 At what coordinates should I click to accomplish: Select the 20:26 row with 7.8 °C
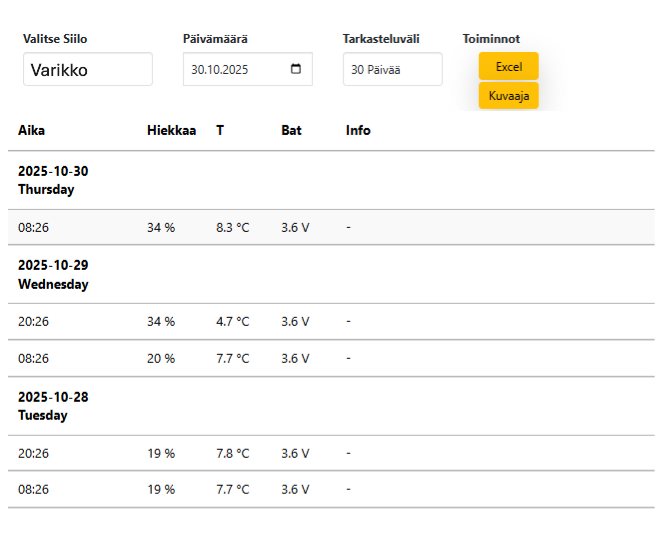[x=330, y=453]
